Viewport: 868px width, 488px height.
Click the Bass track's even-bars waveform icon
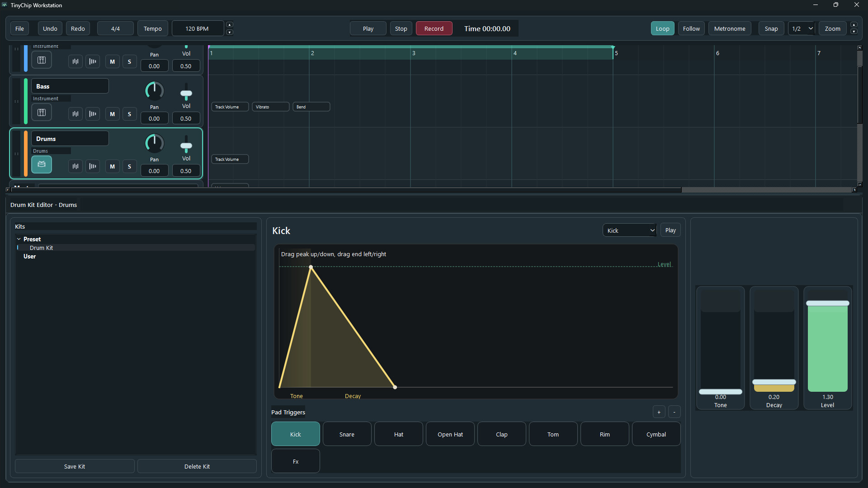[75, 114]
